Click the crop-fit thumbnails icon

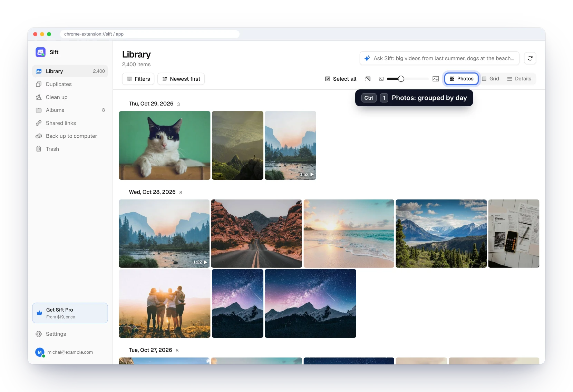[368, 79]
